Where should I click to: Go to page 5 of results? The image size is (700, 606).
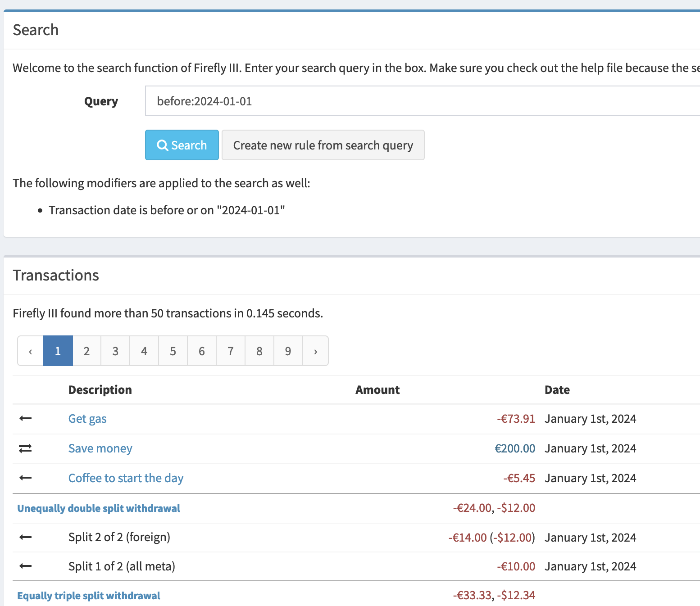(173, 351)
